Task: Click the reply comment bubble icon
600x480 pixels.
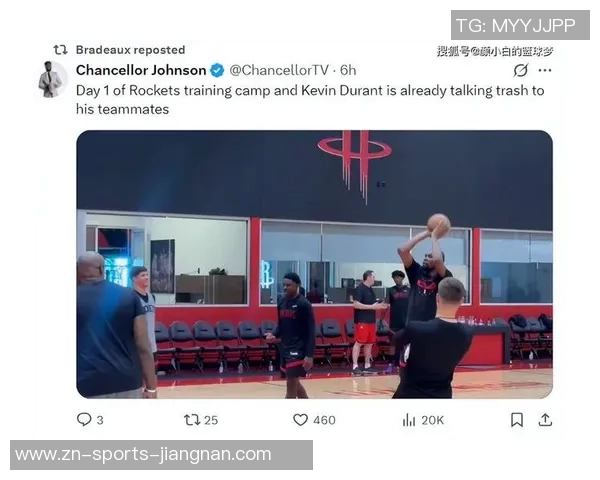Action: coord(84,420)
